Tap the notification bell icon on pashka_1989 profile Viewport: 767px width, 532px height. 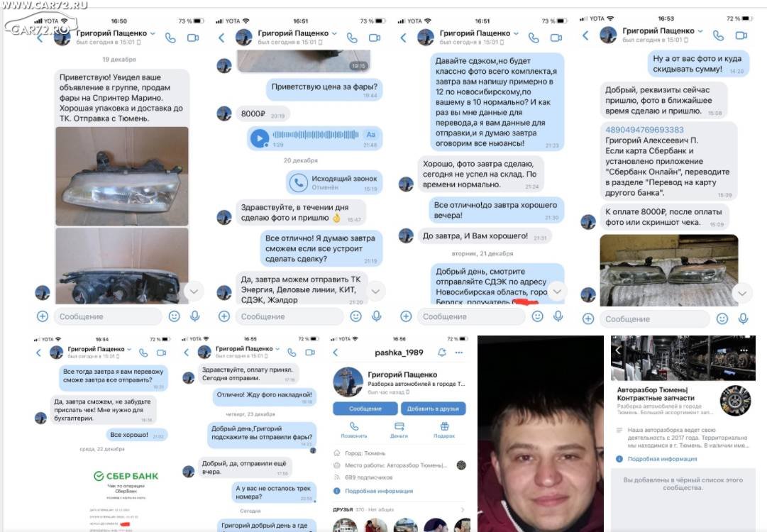[442, 352]
